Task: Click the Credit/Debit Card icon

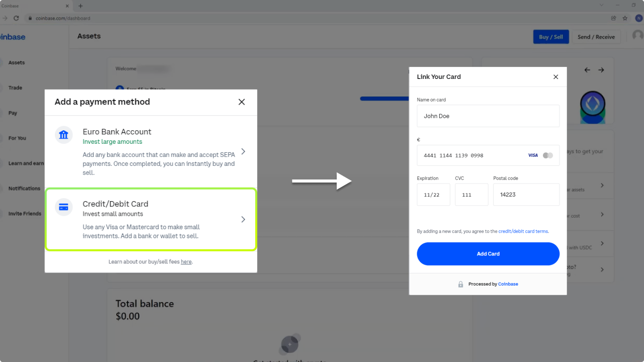Action: pos(64,207)
